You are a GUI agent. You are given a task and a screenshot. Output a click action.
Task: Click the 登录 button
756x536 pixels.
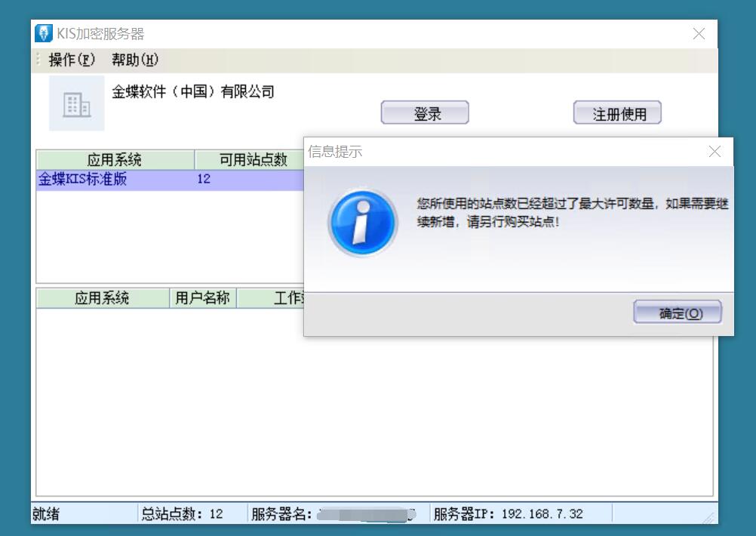tap(425, 113)
